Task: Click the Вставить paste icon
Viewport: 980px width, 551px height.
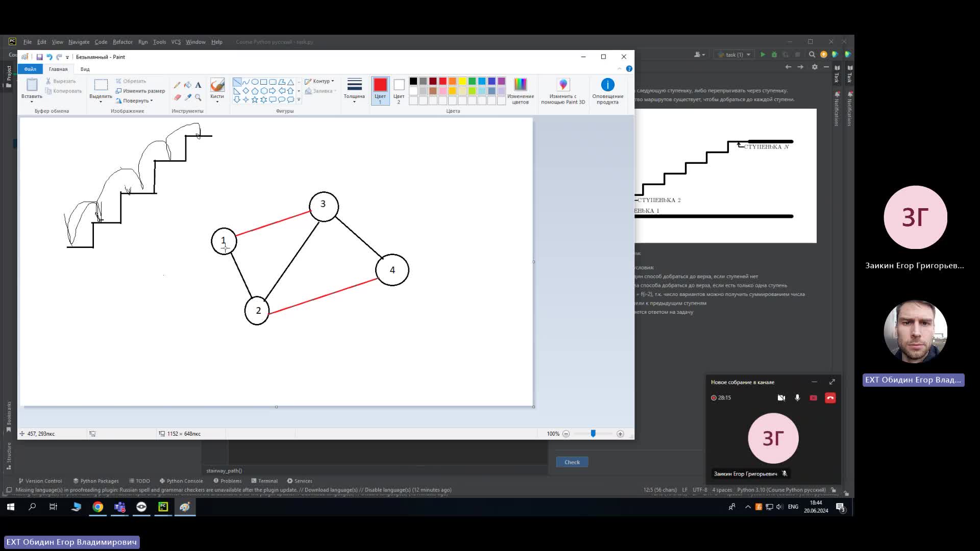Action: (32, 85)
